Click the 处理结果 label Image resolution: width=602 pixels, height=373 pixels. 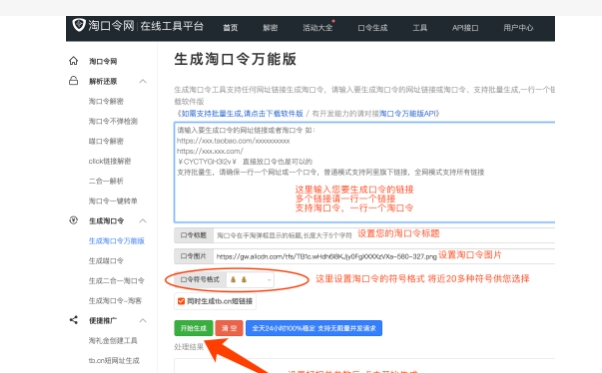[x=189, y=347]
